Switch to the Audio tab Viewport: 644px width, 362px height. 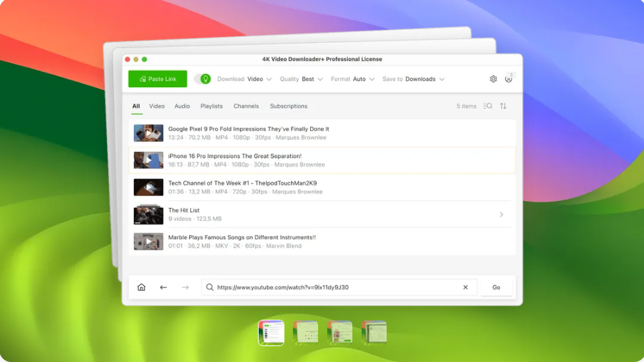coord(182,106)
